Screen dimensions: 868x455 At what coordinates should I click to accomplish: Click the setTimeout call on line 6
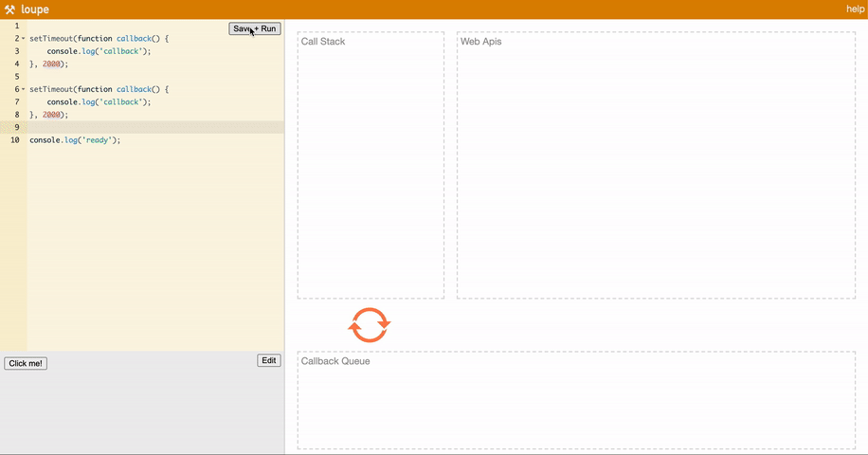[99, 90]
